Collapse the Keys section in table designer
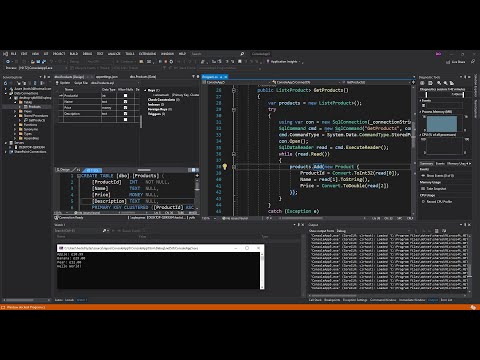 [145, 90]
